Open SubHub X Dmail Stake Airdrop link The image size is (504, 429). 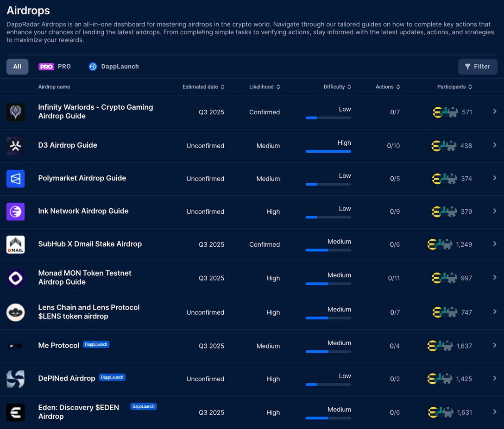tap(90, 244)
